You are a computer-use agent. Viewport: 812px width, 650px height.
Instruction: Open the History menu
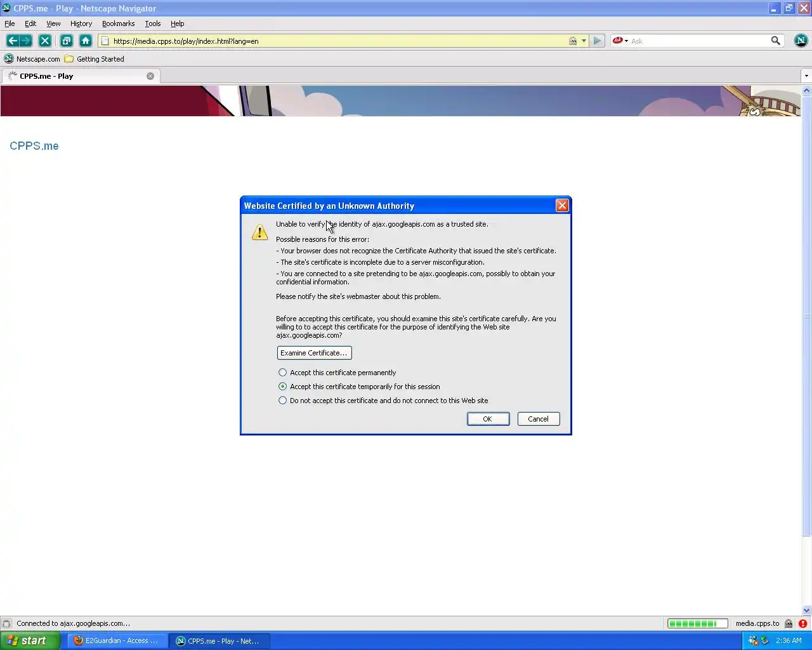pos(81,23)
